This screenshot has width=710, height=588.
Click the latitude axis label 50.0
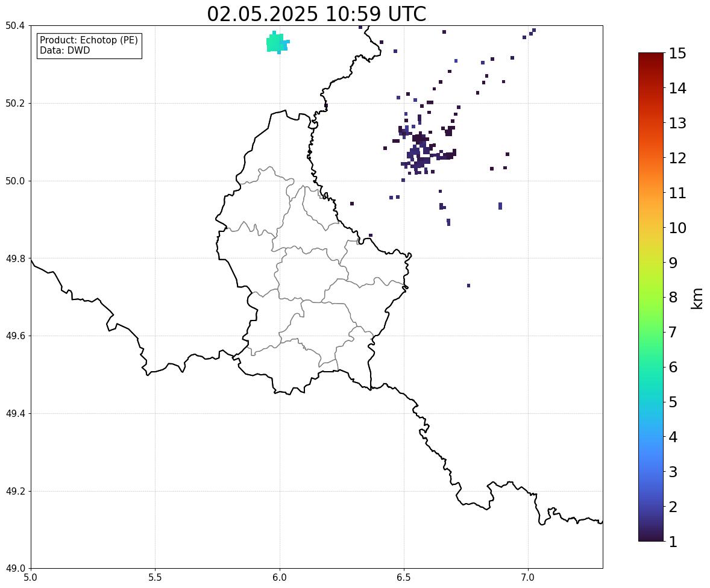(14, 181)
